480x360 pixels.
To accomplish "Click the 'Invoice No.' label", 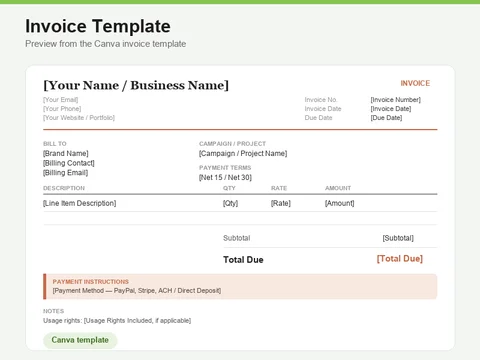I will tap(321, 100).
